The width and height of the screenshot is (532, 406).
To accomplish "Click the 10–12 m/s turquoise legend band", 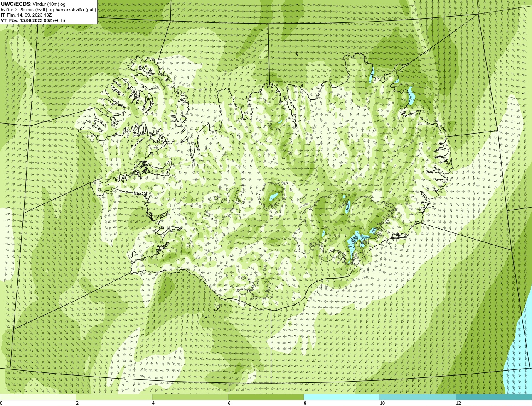I will tap(418, 397).
